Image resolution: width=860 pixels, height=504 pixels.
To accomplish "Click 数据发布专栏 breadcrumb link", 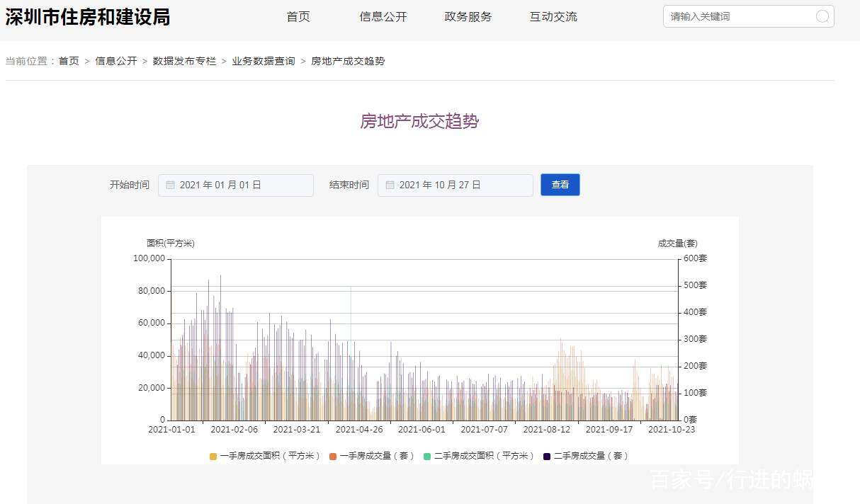I will pyautogui.click(x=184, y=61).
